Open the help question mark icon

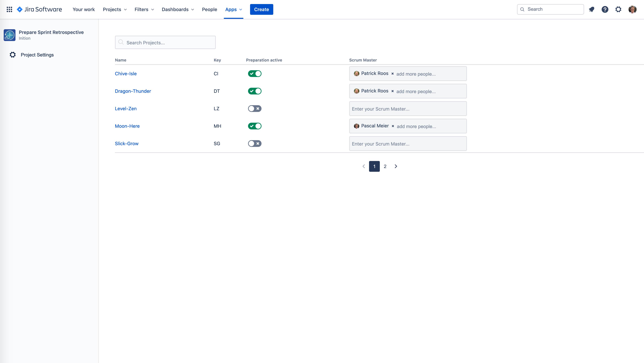pos(605,9)
